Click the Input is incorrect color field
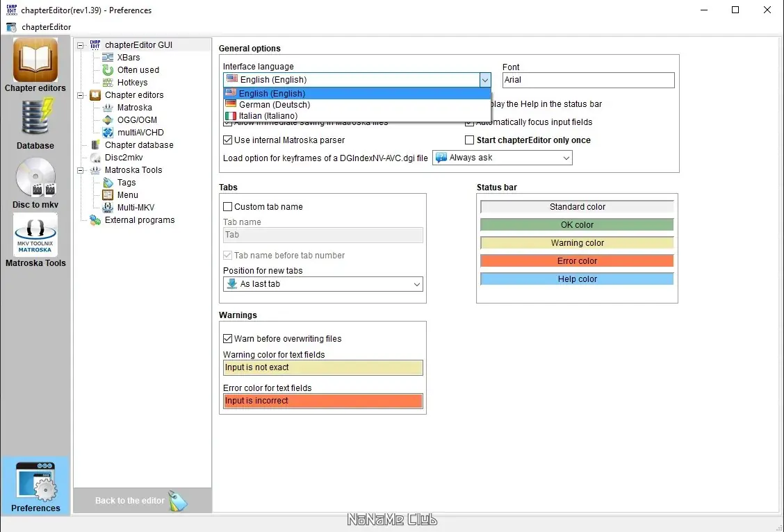The image size is (784, 532). pyautogui.click(x=322, y=401)
